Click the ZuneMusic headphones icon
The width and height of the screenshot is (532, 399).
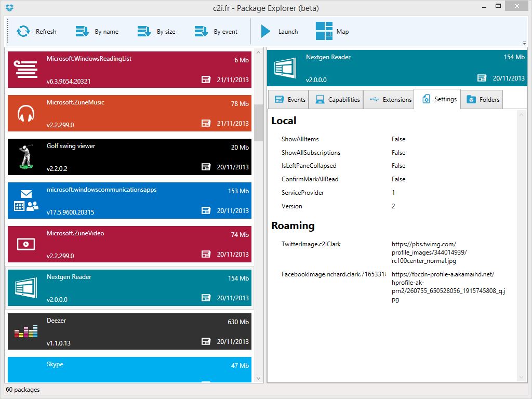coord(26,113)
